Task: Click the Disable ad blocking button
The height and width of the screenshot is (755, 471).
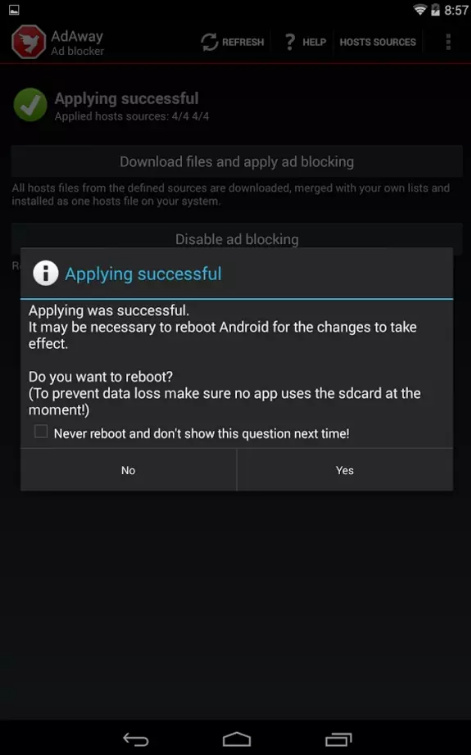Action: pos(236,239)
